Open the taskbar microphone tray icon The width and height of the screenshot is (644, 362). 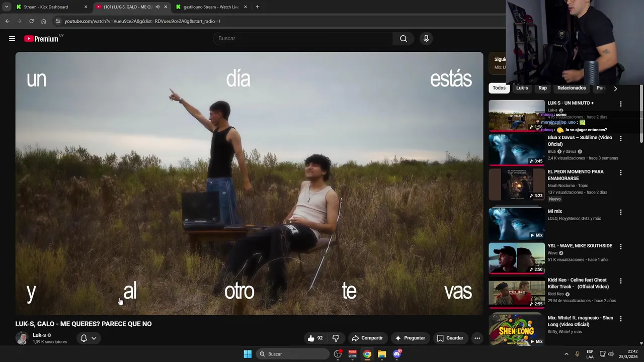[577, 354]
